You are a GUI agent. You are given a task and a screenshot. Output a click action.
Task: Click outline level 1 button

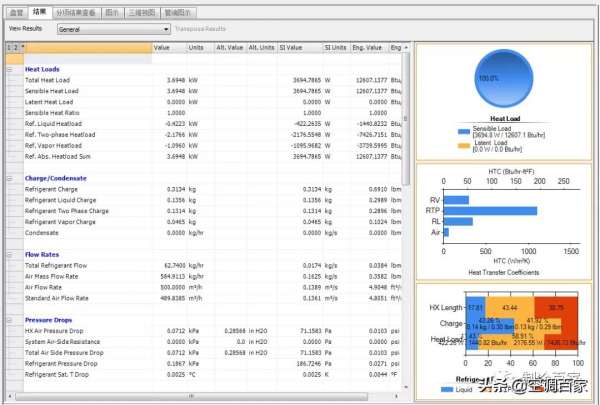(x=8, y=47)
